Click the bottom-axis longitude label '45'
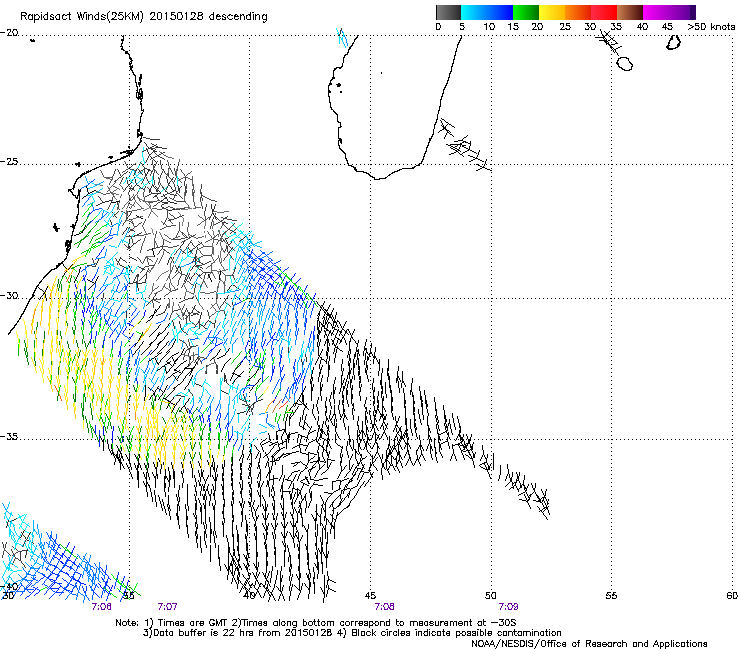 370,596
